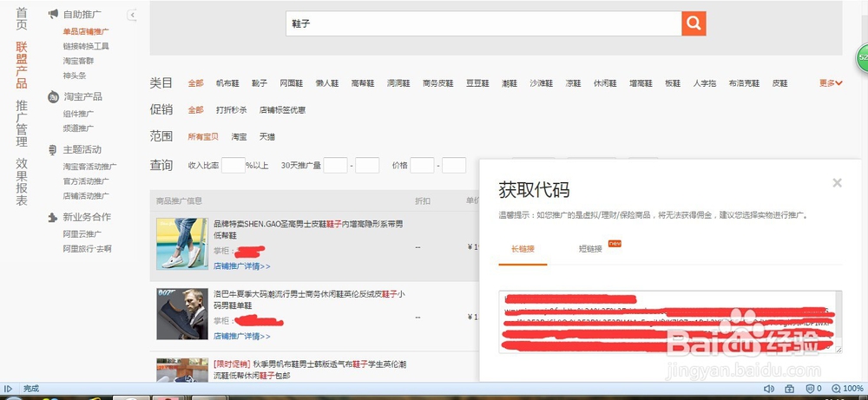Filter category by 布洛克鞋
This screenshot has width=868, height=400.
coord(744,83)
